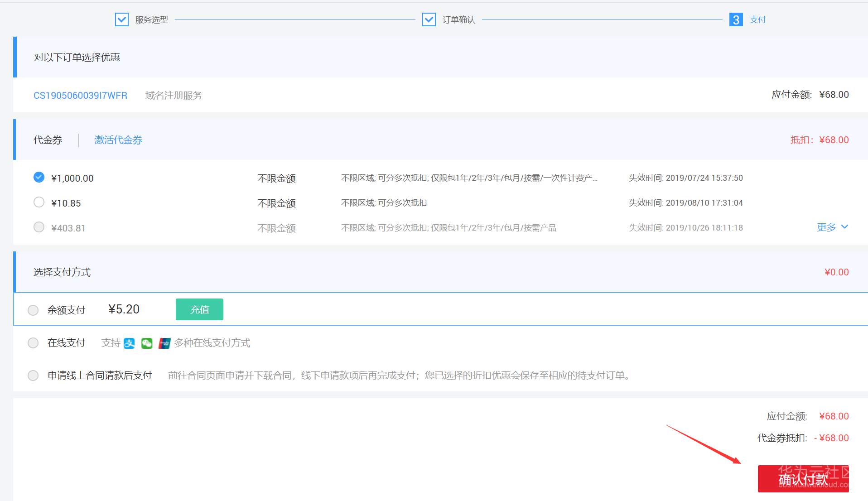The width and height of the screenshot is (868, 501).
Task: Click the 多种在线支付方式 text
Action: (212, 343)
